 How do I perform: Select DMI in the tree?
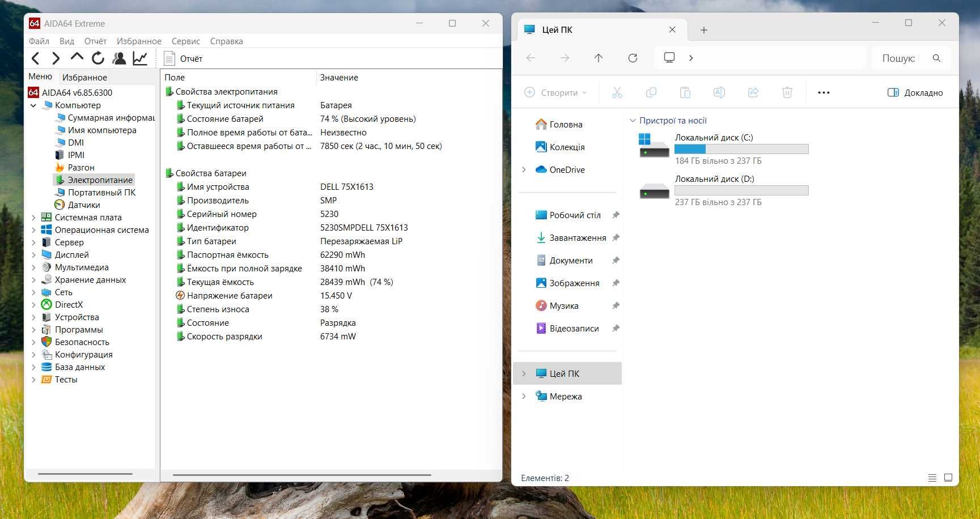click(70, 143)
